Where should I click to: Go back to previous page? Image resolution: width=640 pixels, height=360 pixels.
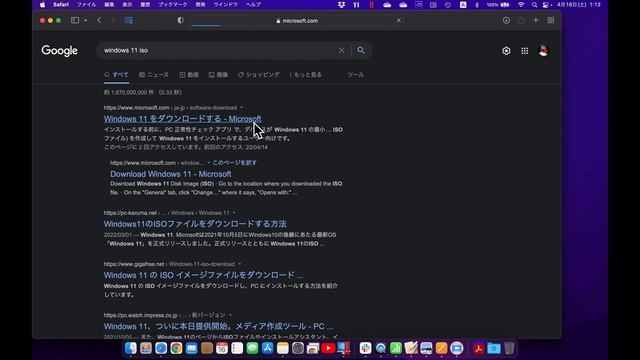tap(99, 20)
